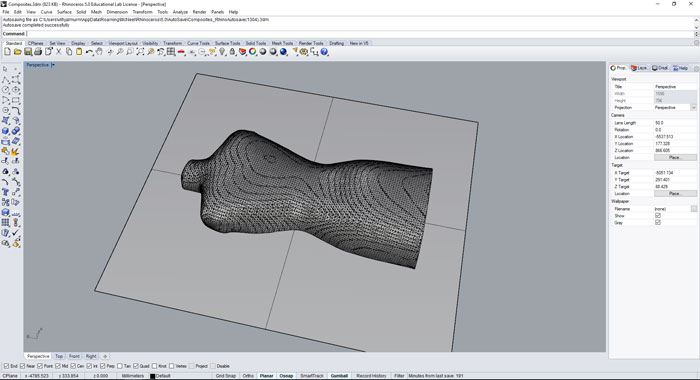Click the Print icon
Screen dimensions: 700x380
click(38, 52)
